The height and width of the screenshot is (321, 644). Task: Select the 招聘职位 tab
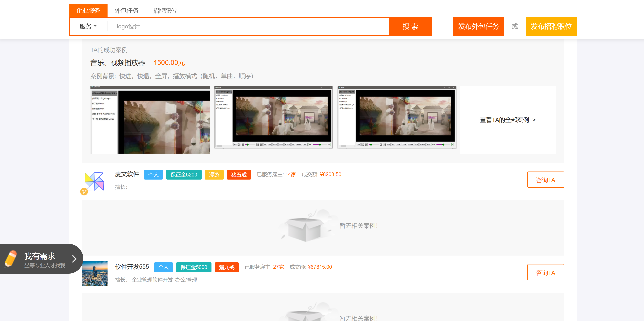tap(165, 11)
